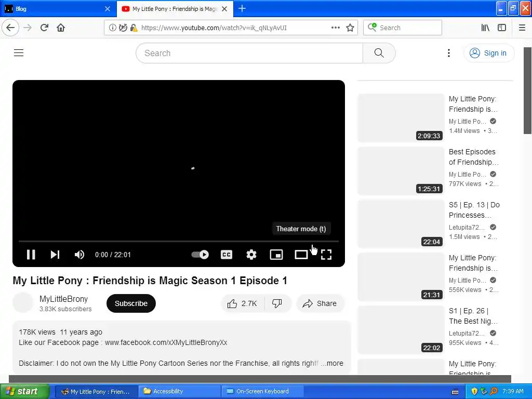The width and height of the screenshot is (532, 399).
Task: Open the MyLittleBrony channel avatar
Action: [x=23, y=303]
